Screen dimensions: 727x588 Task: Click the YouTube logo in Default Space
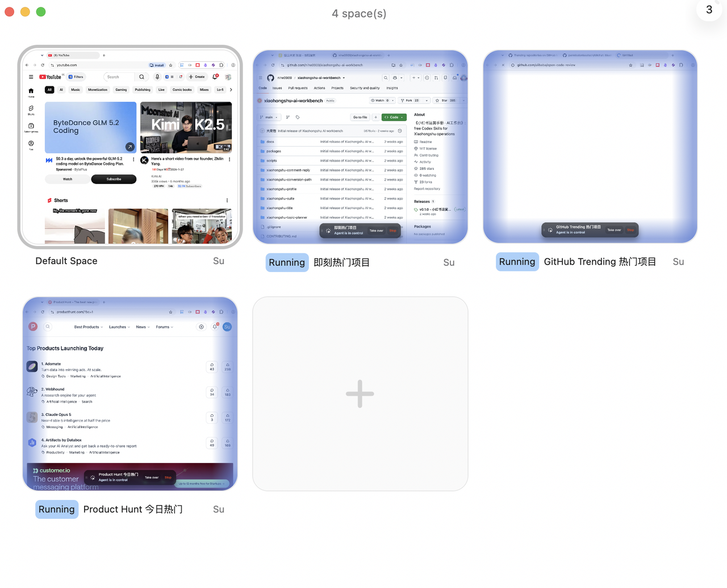click(50, 77)
